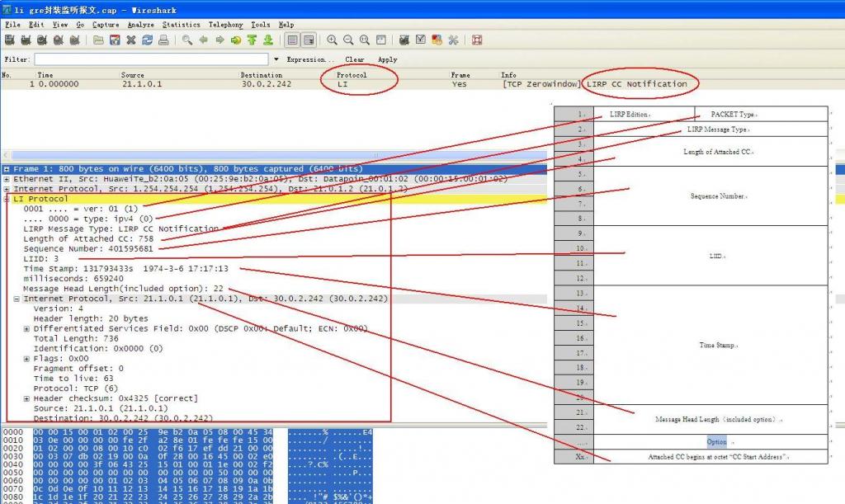Select the "Total Length: 736" row
This screenshot has height=504, width=845.
click(76, 339)
